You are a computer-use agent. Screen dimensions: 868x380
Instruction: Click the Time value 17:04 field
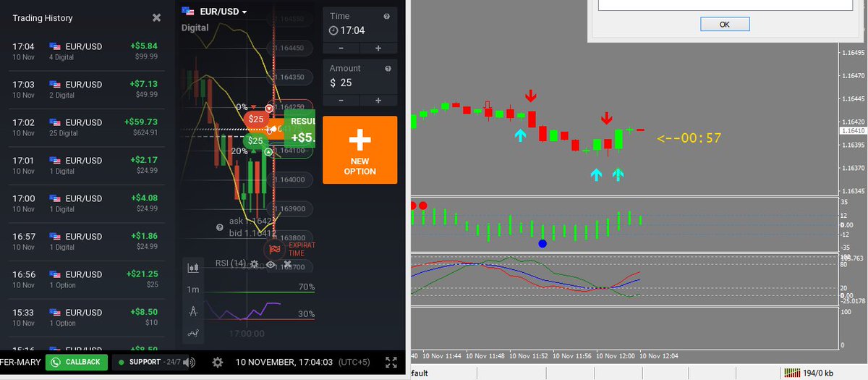pos(359,30)
